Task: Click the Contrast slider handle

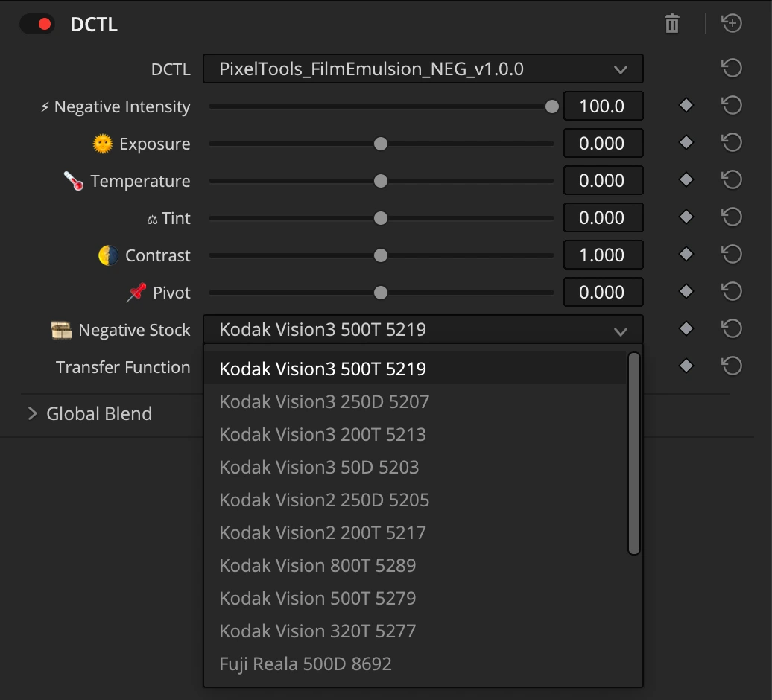Action: (381, 255)
